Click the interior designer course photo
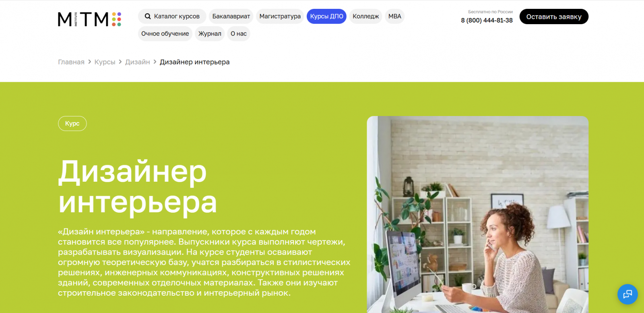 [477, 214]
